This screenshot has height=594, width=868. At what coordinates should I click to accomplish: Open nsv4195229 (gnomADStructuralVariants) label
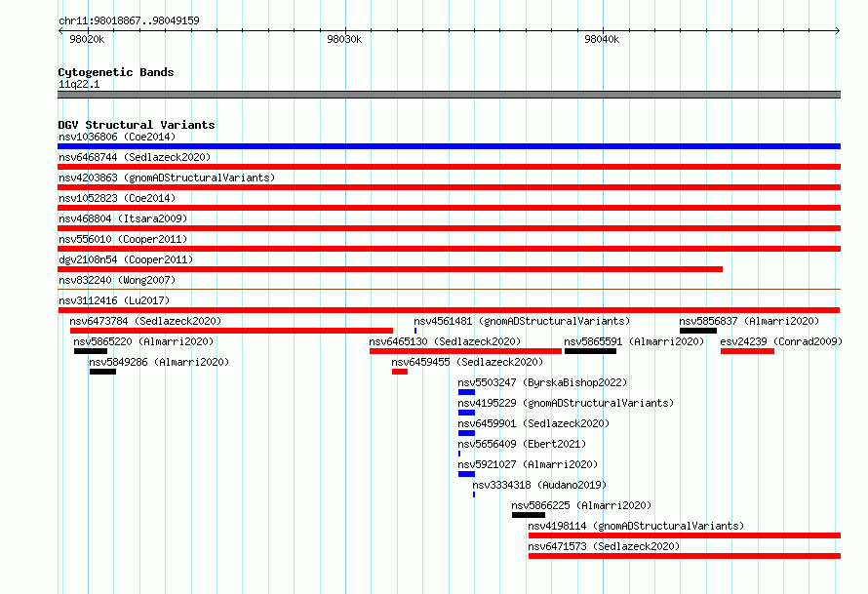(566, 403)
